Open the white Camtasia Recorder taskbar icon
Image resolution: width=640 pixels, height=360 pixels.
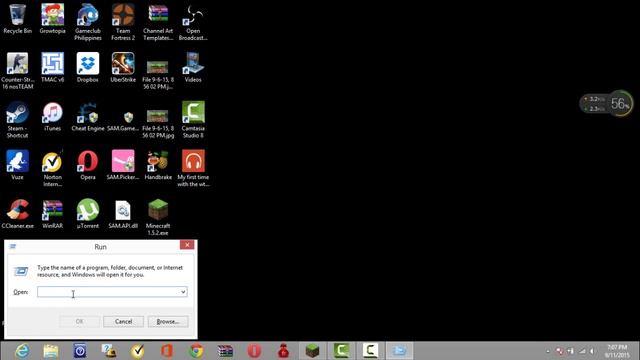[x=370, y=351]
